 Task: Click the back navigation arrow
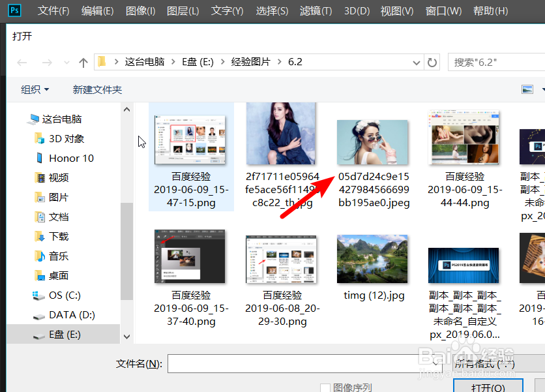point(22,63)
